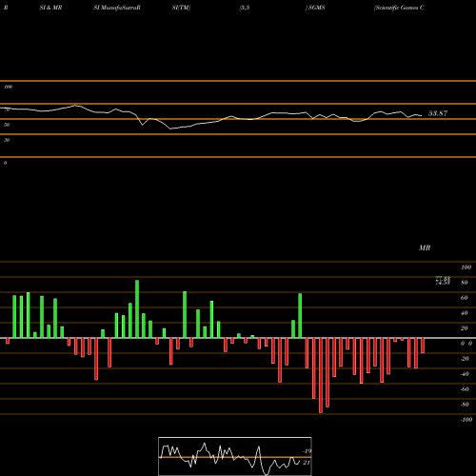Click the 'Scientific Games C' company name
The width and height of the screenshot is (476, 476).
(x=399, y=8)
